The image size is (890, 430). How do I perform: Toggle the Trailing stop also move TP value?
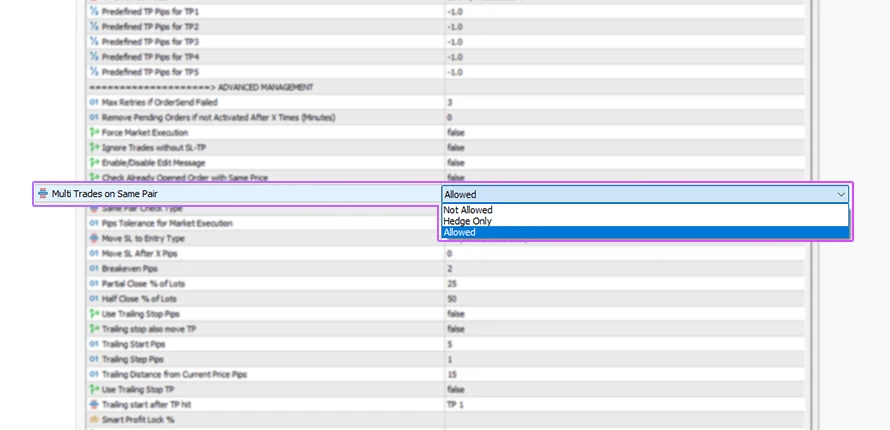[456, 329]
